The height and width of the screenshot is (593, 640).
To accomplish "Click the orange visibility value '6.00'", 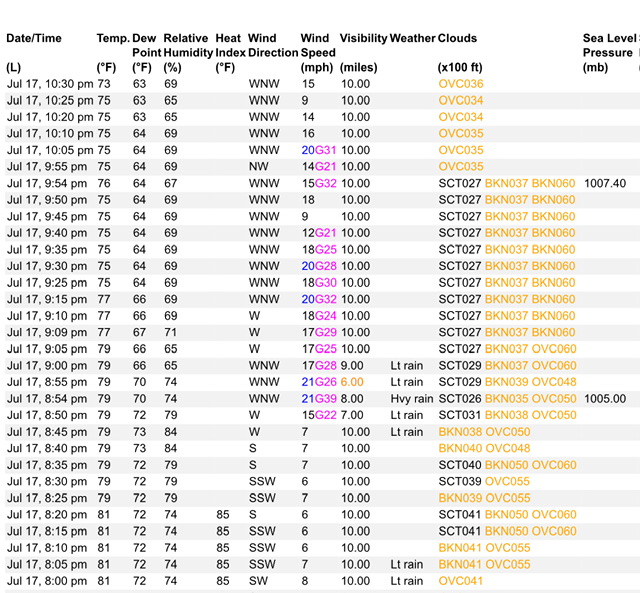I will pyautogui.click(x=352, y=382).
